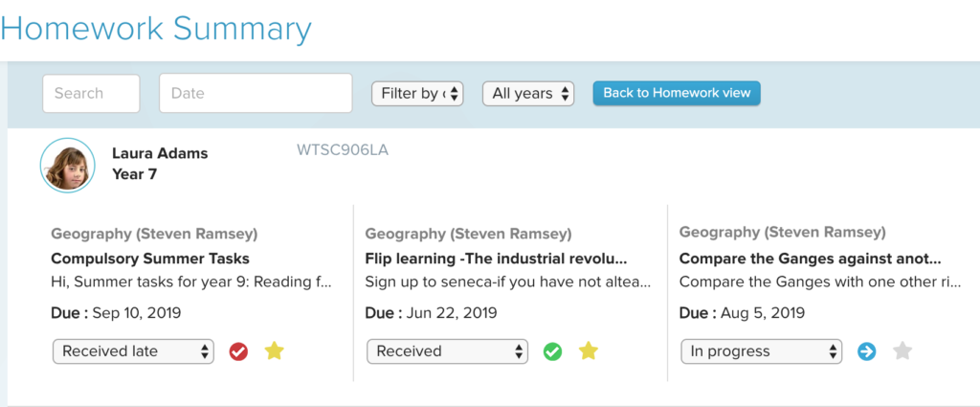Expand the All years dropdown

pyautogui.click(x=528, y=94)
